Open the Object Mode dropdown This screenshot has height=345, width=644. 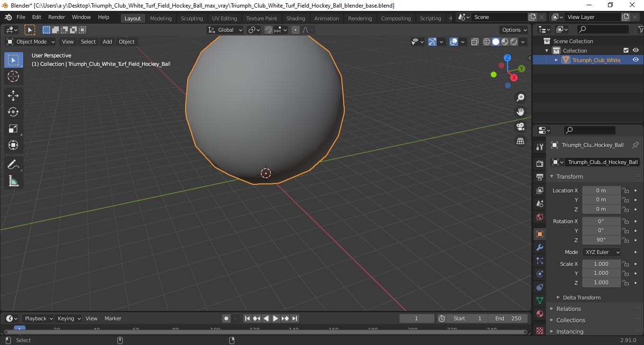(x=31, y=42)
